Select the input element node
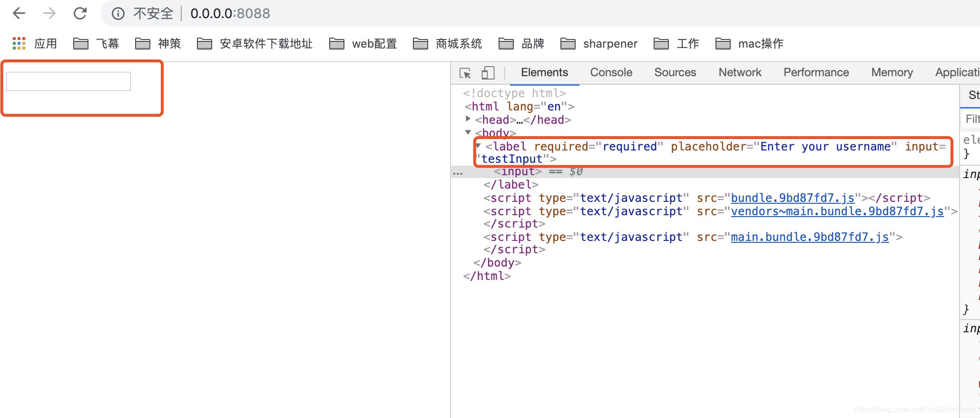This screenshot has width=980, height=418. 518,171
